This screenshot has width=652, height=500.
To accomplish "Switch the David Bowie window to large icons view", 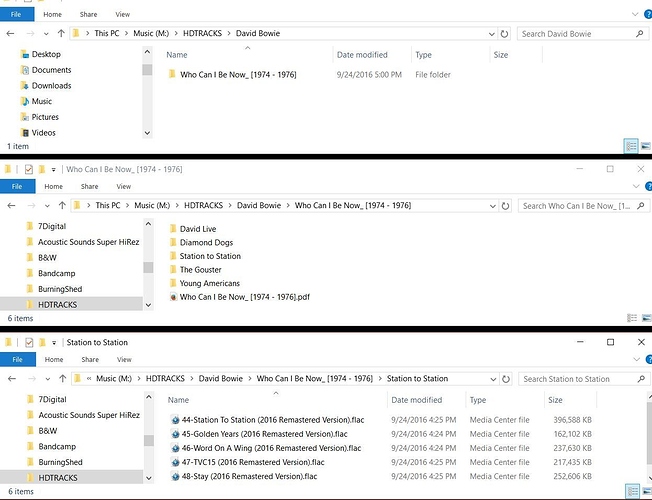I will 646,146.
